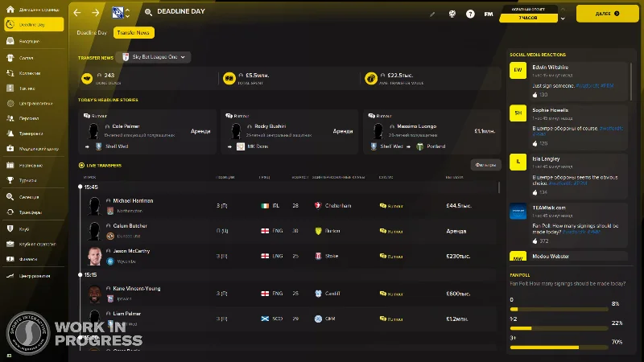
Task: Open the medical centre sidebar icon
Action: coord(10,149)
